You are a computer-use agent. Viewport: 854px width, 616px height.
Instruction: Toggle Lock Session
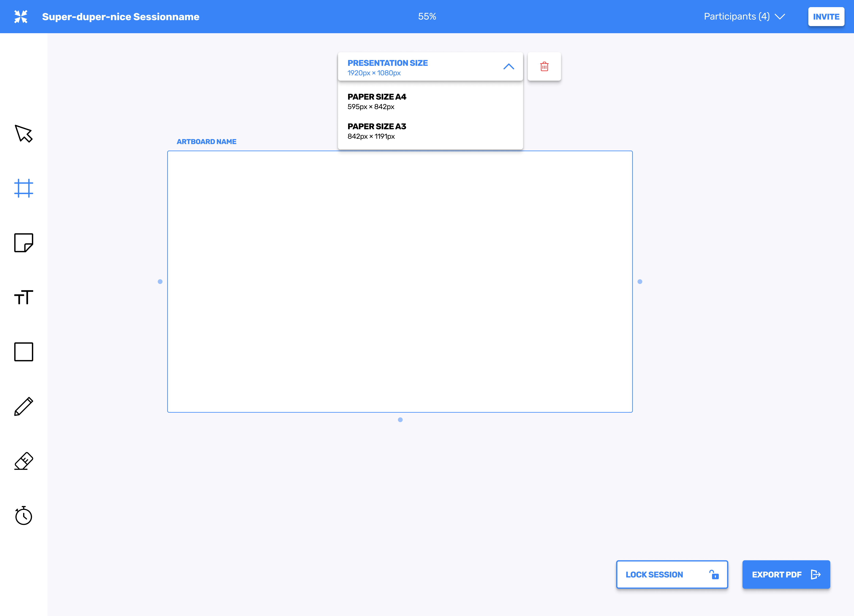point(672,574)
